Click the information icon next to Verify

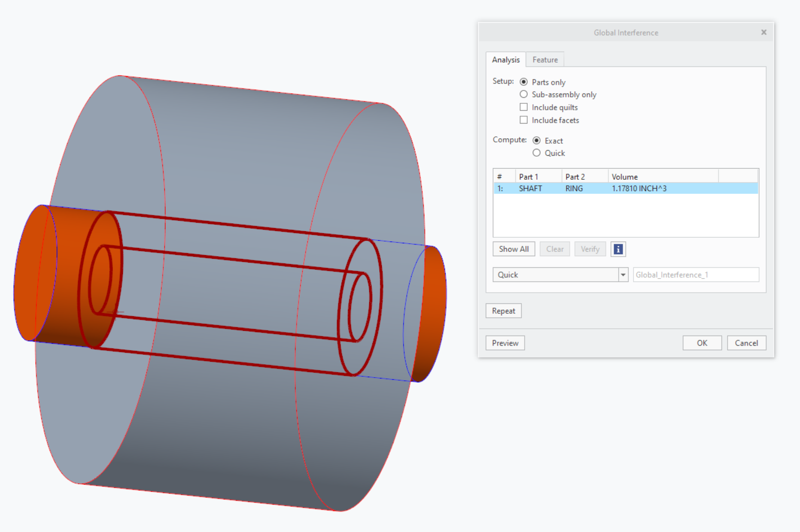(618, 249)
